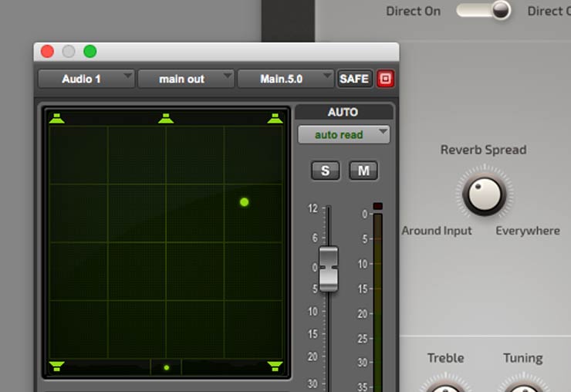
Task: Toggle the Direct On switch
Action: click(484, 10)
